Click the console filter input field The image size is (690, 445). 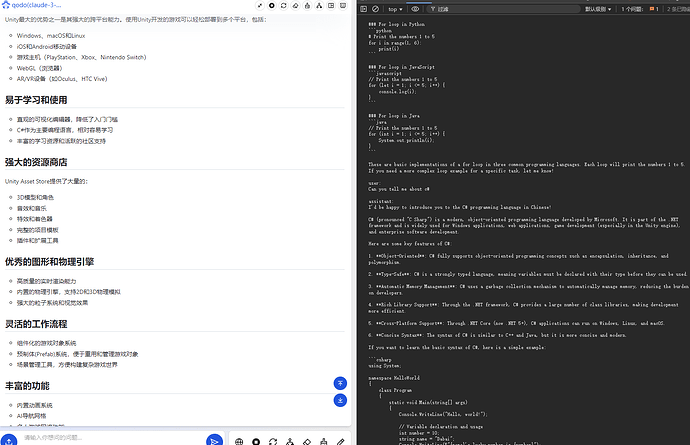[503, 9]
